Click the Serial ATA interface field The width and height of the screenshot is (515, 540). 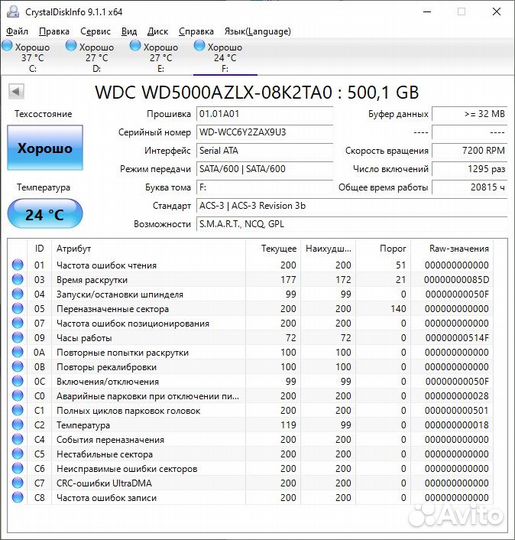pyautogui.click(x=265, y=150)
